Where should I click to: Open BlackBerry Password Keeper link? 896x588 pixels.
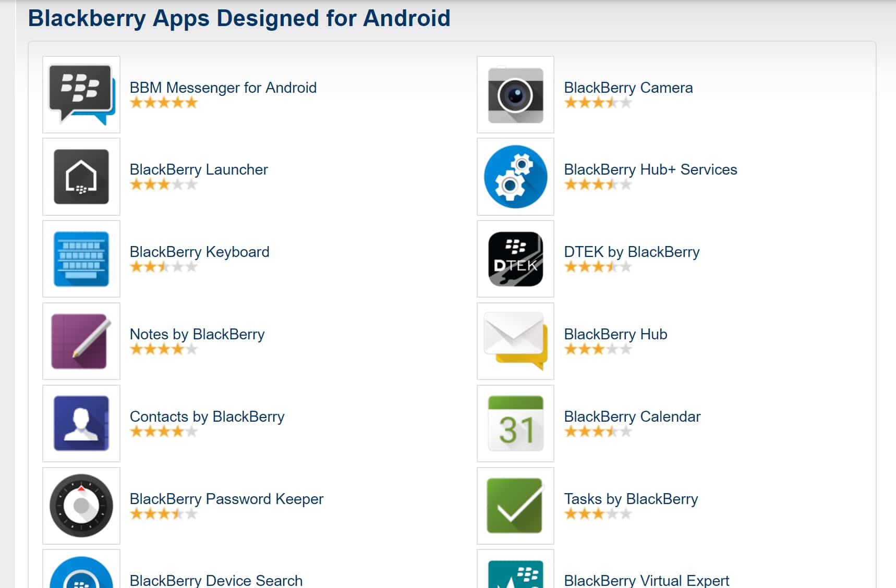(226, 499)
